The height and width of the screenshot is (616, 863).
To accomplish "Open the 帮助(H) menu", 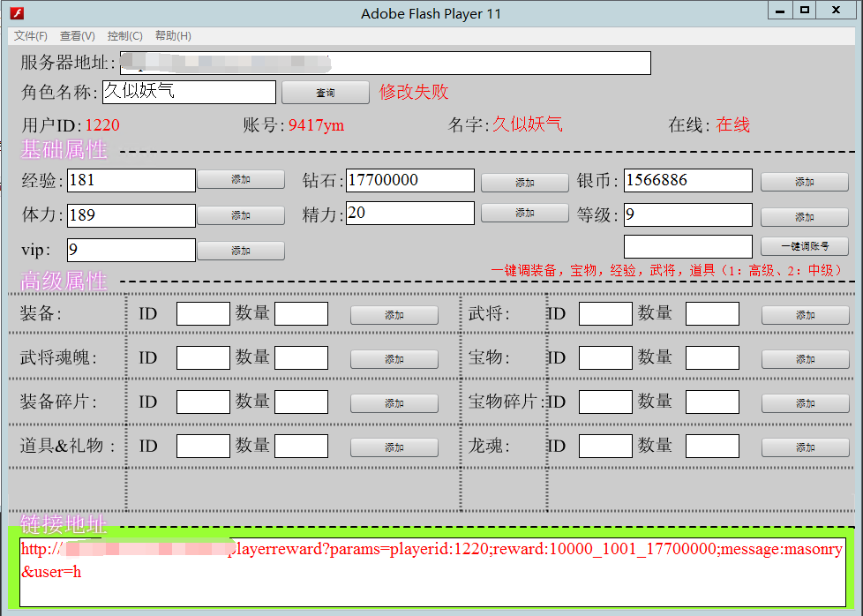I will (173, 36).
